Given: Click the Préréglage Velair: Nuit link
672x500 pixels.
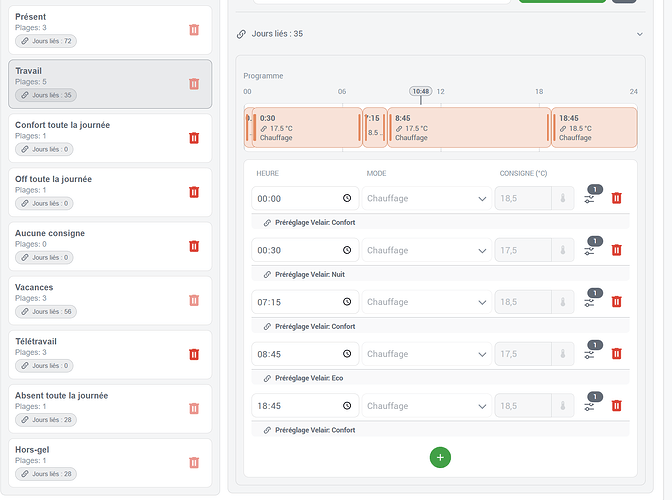Looking at the screenshot, I should [x=309, y=275].
